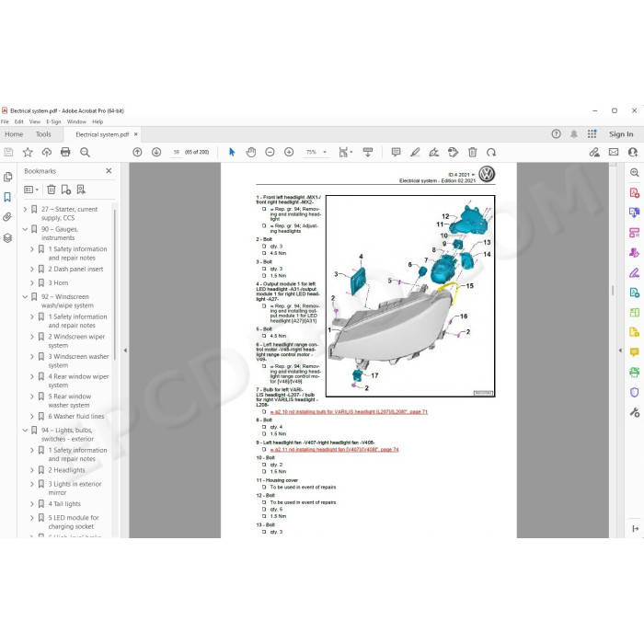The height and width of the screenshot is (644, 644).
Task: Add a new bookmark icon
Action: tap(65, 190)
